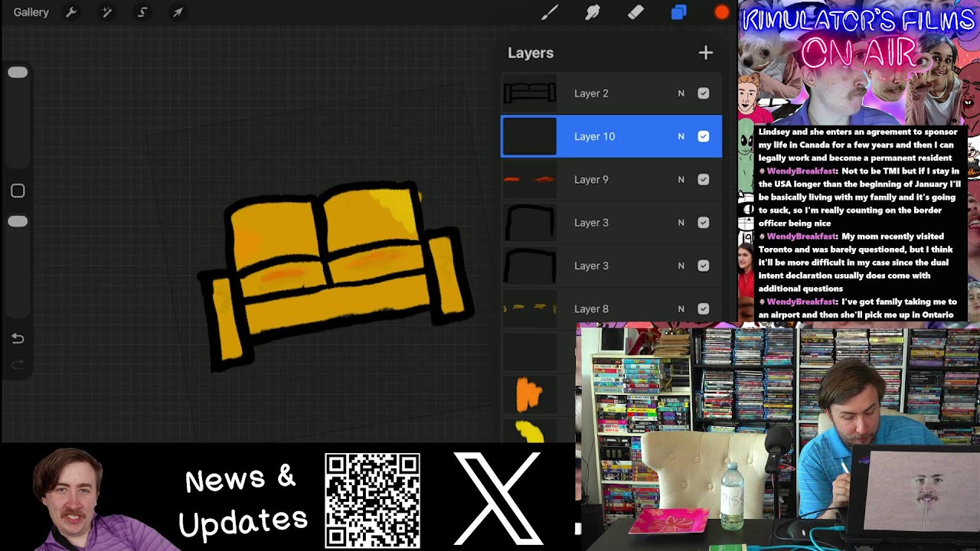This screenshot has width=980, height=551.
Task: Select the Layer 8 row
Action: click(611, 308)
